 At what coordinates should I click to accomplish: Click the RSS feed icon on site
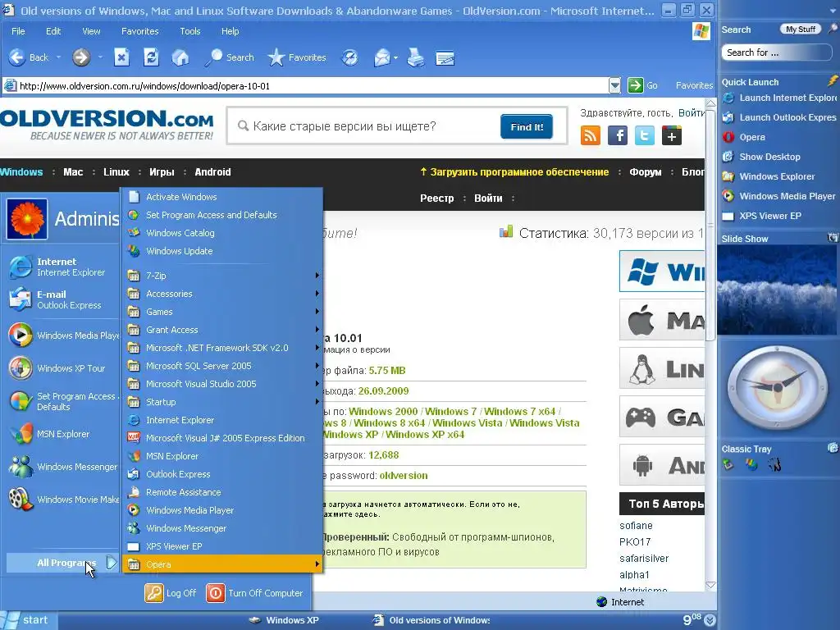click(591, 135)
